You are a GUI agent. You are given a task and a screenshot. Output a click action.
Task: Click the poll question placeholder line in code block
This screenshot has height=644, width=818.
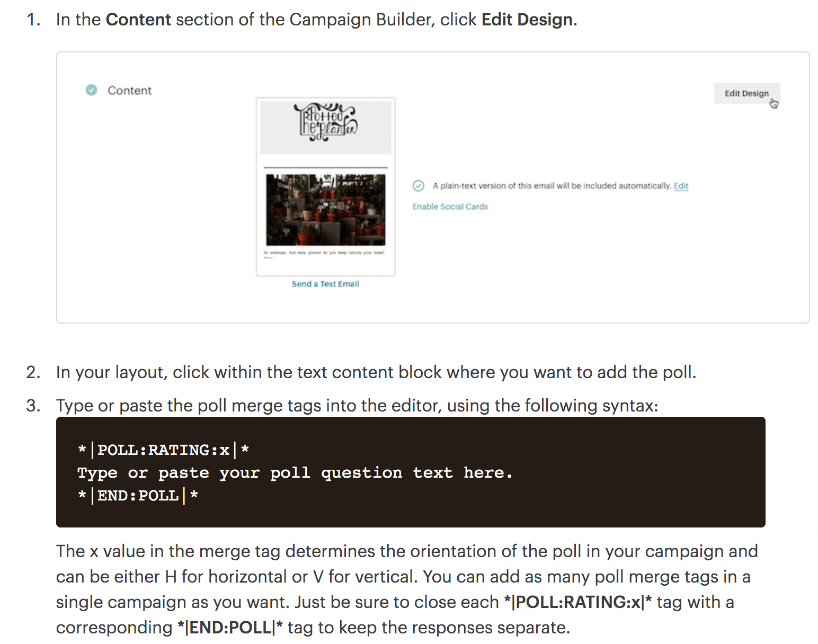[295, 473]
